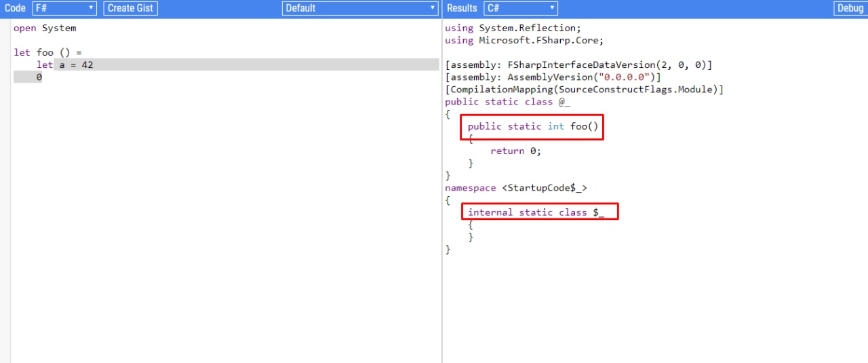Click the CompilationMapping attribute line
Viewport: 868px width, 363px height.
[585, 89]
